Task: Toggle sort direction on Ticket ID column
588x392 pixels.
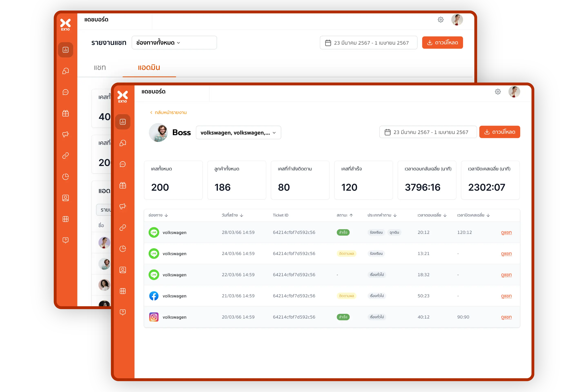Action: [x=281, y=215]
